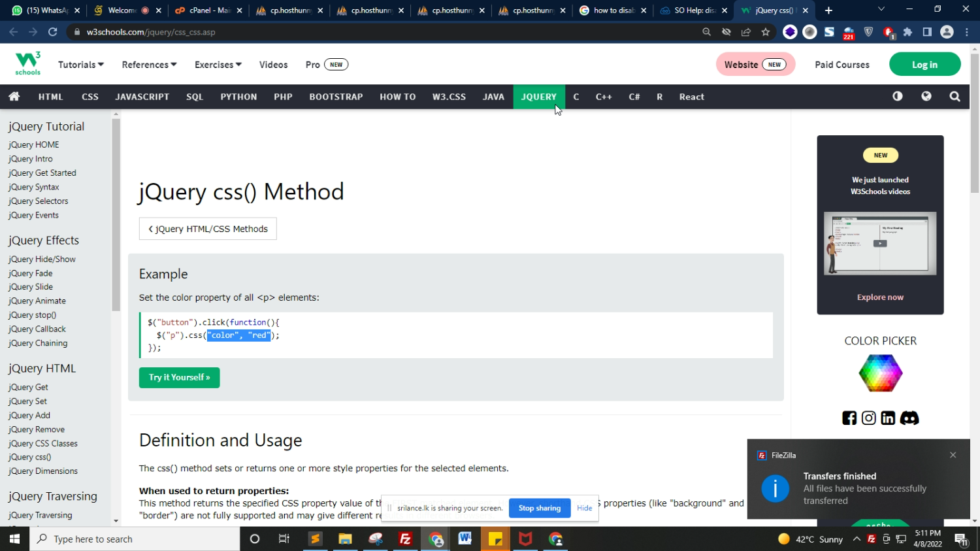Open the W3Schools Facebook page icon
980x551 pixels.
tap(849, 418)
